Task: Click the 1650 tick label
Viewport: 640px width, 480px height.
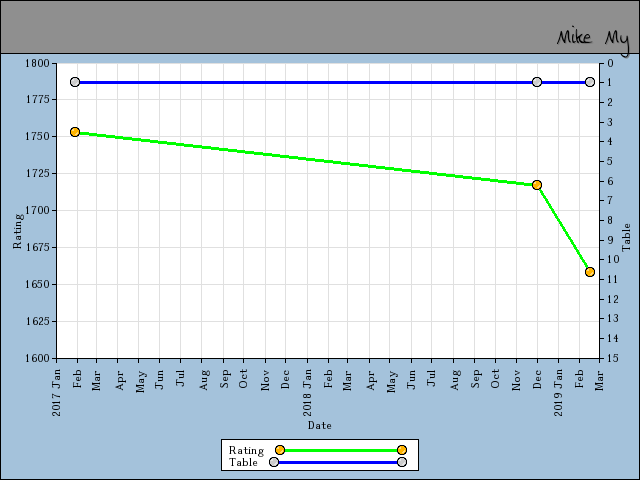Action: (x=37, y=284)
